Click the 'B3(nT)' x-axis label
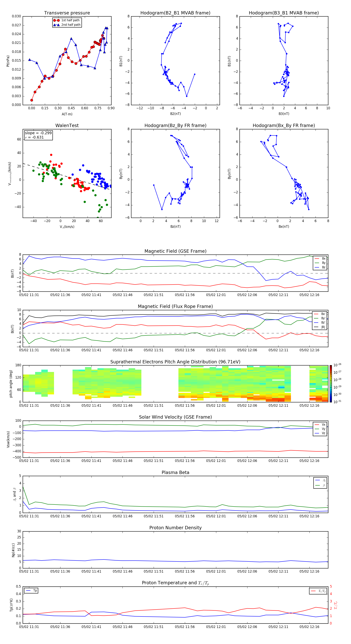 pyautogui.click(x=284, y=114)
